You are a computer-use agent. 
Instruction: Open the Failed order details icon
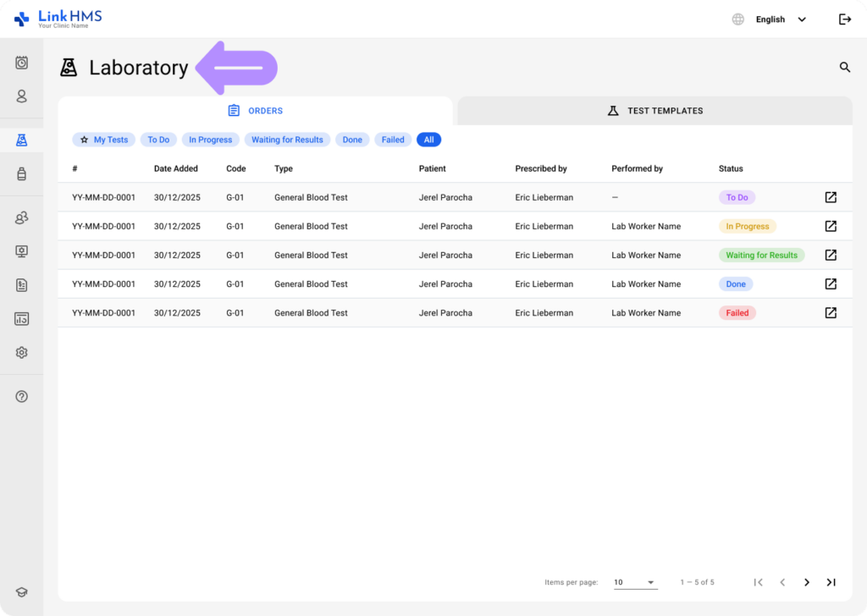click(831, 313)
